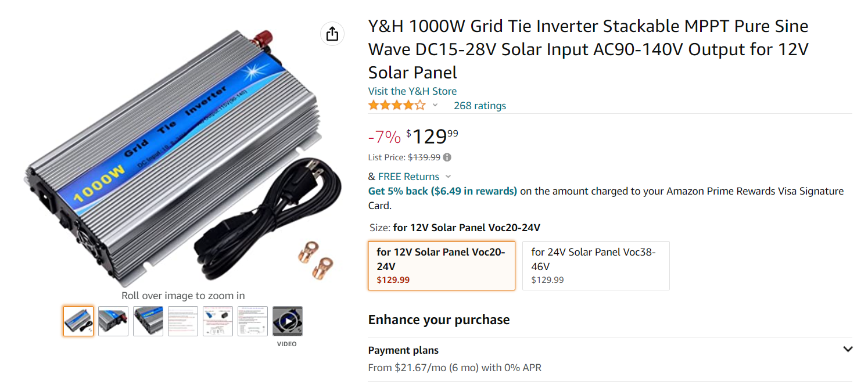Select the third product thumbnail

point(148,321)
